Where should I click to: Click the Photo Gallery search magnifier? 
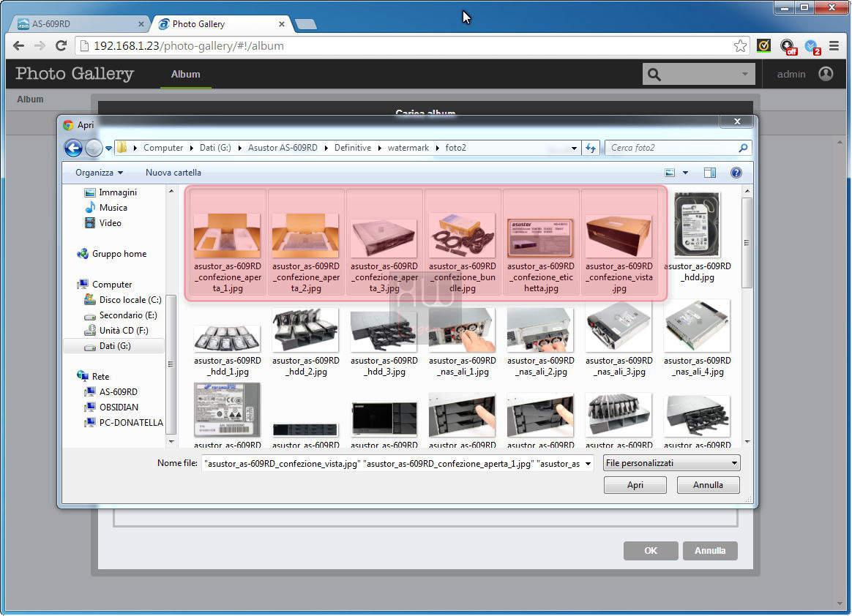tap(654, 75)
